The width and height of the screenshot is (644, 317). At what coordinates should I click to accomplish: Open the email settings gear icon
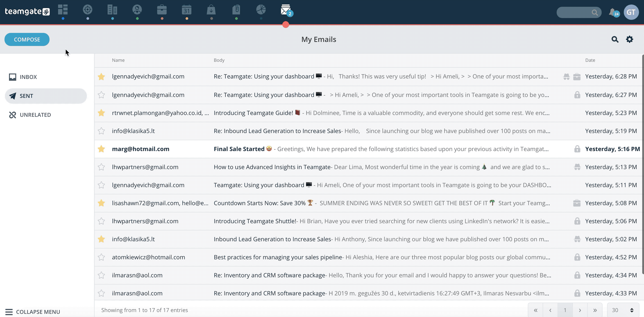630,39
